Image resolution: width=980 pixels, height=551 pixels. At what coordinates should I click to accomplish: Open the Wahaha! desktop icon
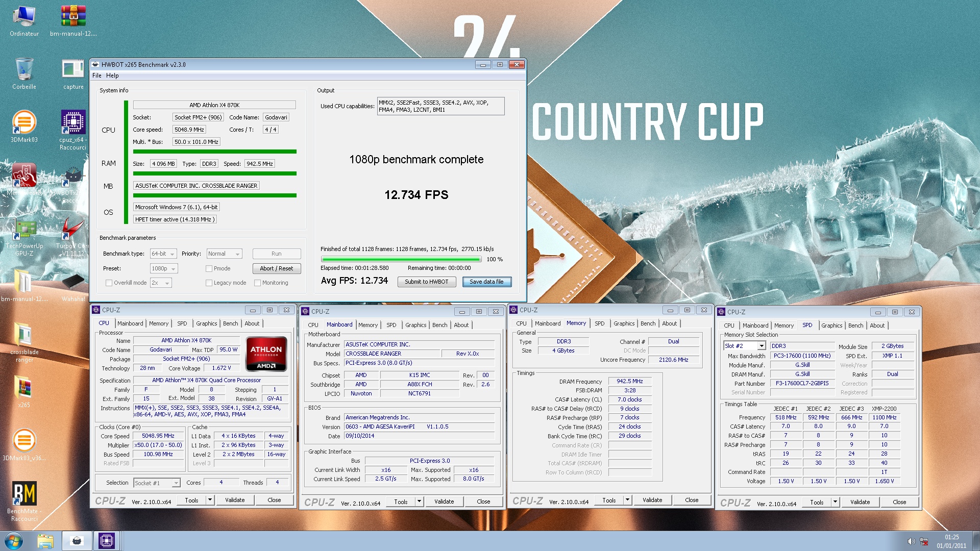[x=73, y=286]
